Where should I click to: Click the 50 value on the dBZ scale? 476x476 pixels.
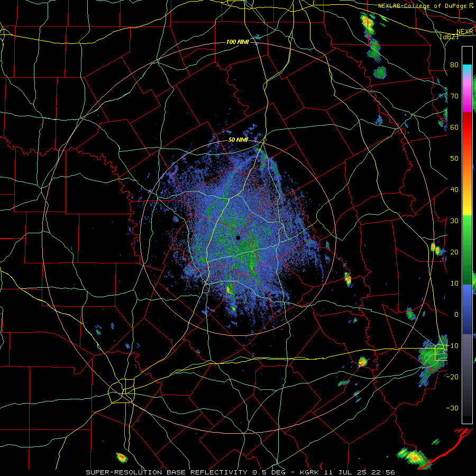pyautogui.click(x=454, y=159)
